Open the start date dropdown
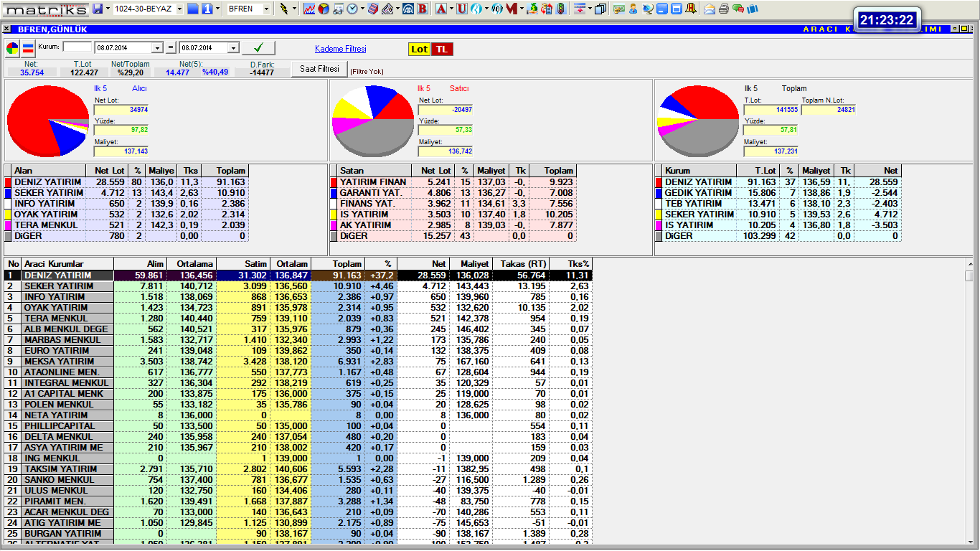 (x=158, y=48)
